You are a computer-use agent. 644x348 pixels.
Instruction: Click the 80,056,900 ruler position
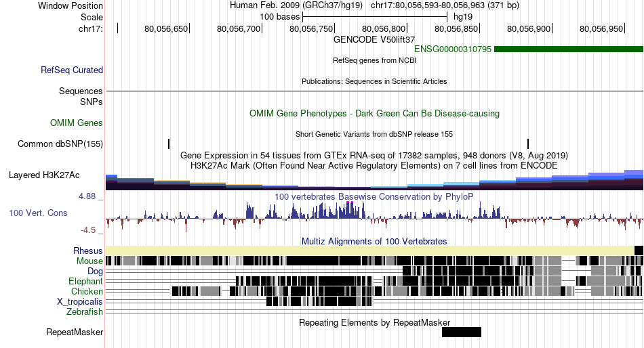tap(529, 28)
